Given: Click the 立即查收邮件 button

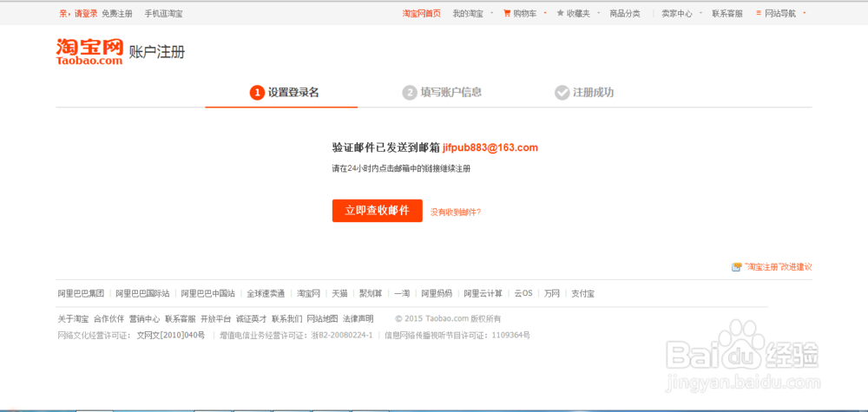Looking at the screenshot, I should click(377, 211).
